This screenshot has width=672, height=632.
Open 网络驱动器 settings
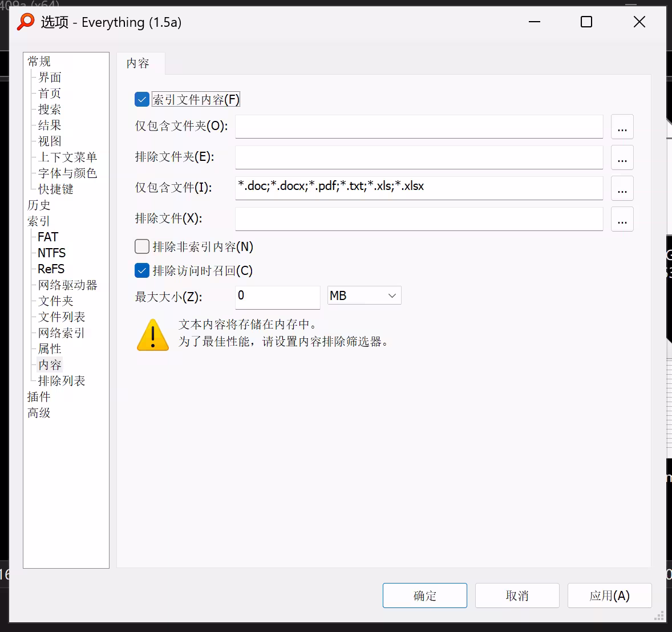(68, 285)
